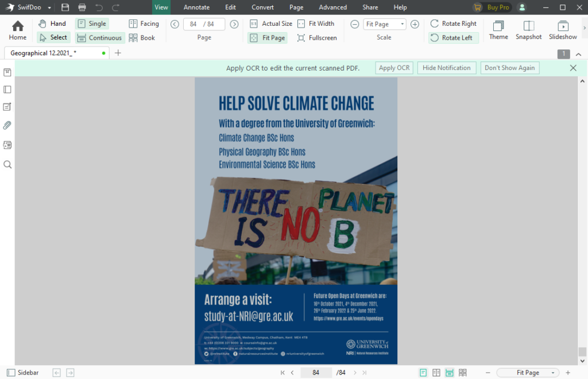
Task: Open the Convert tab
Action: pyautogui.click(x=262, y=7)
